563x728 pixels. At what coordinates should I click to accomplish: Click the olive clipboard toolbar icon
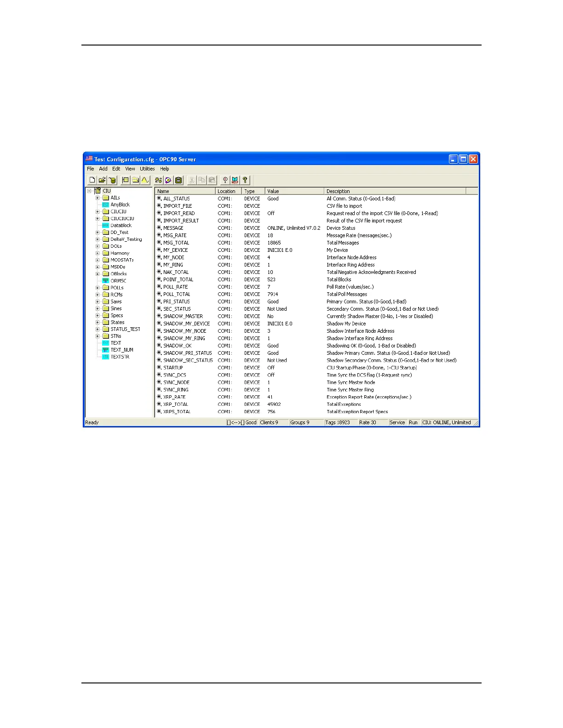click(x=178, y=180)
